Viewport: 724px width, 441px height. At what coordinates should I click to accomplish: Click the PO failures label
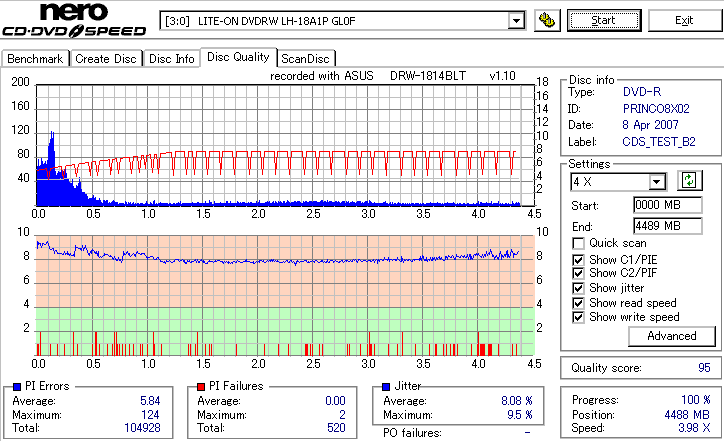(x=412, y=433)
